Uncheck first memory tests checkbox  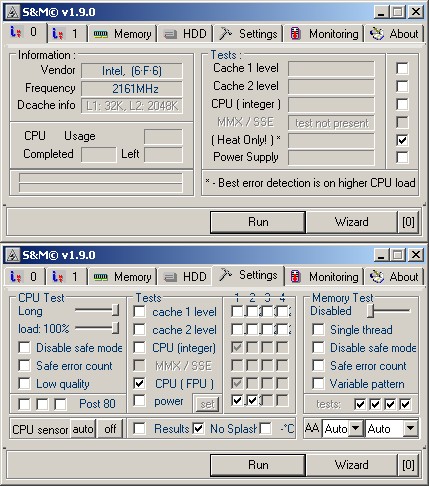[360, 404]
